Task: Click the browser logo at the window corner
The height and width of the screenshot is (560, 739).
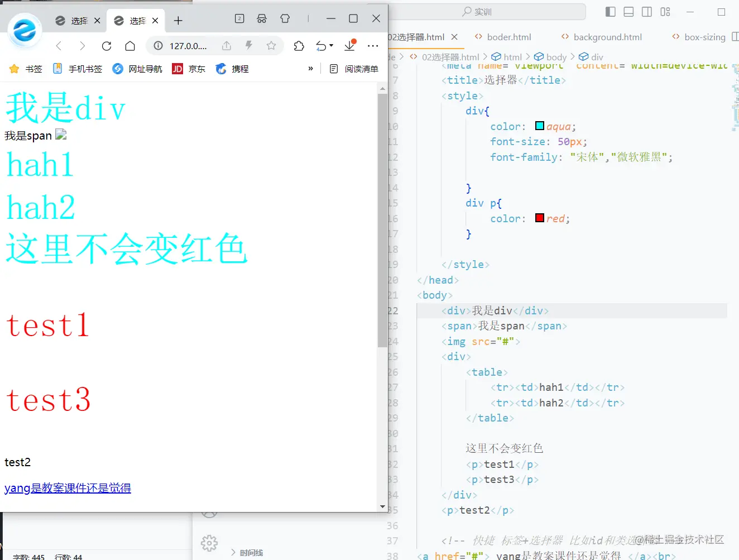Action: tap(25, 30)
